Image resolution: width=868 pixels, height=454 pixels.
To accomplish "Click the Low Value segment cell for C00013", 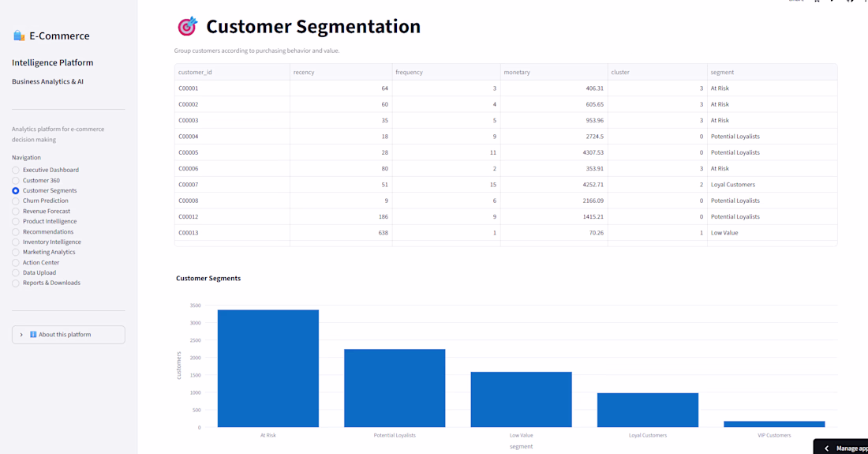I will [x=773, y=233].
